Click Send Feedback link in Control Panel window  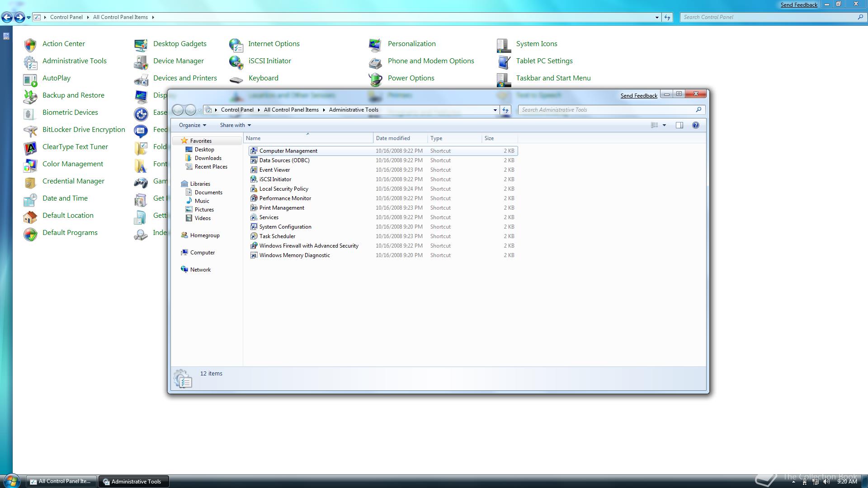[799, 5]
